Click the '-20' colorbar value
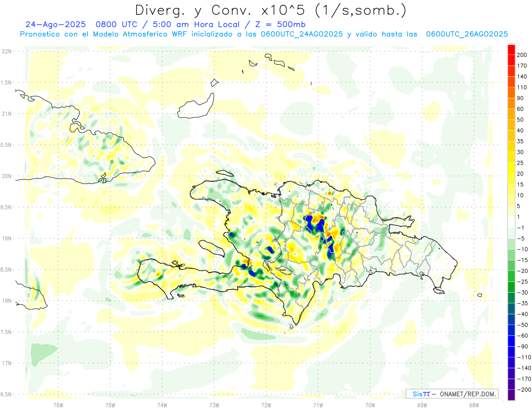Viewport: 532px width, 411px height. point(522,271)
